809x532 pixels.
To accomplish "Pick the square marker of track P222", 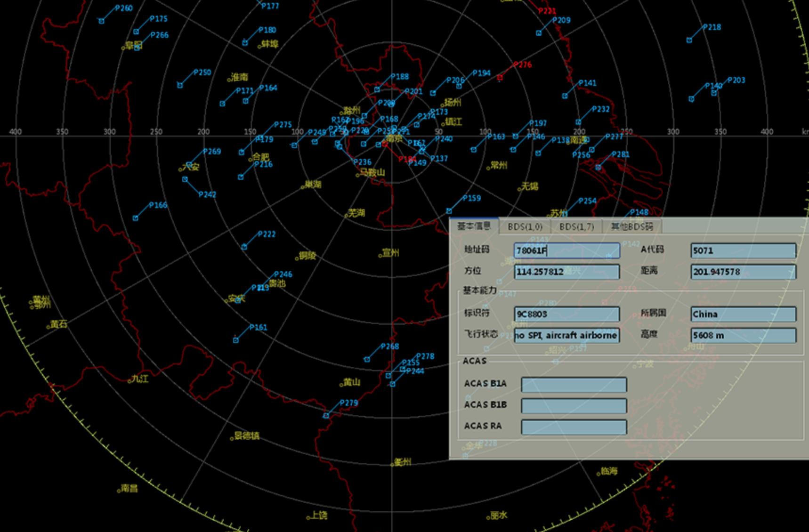I will [244, 247].
